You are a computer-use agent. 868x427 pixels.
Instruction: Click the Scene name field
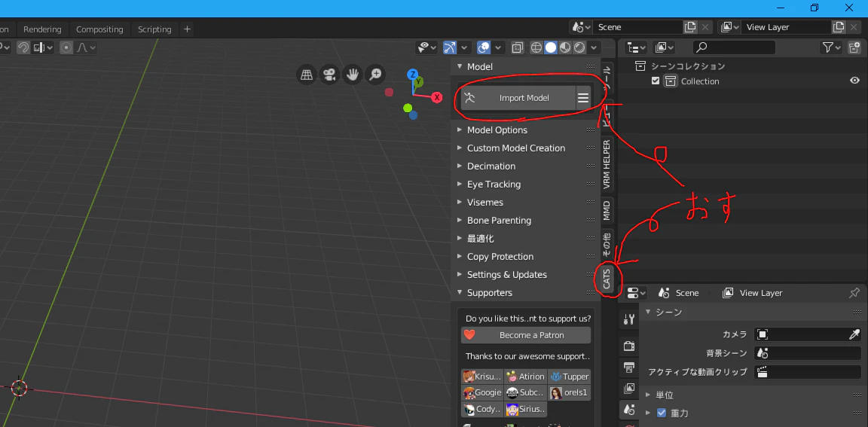click(637, 27)
